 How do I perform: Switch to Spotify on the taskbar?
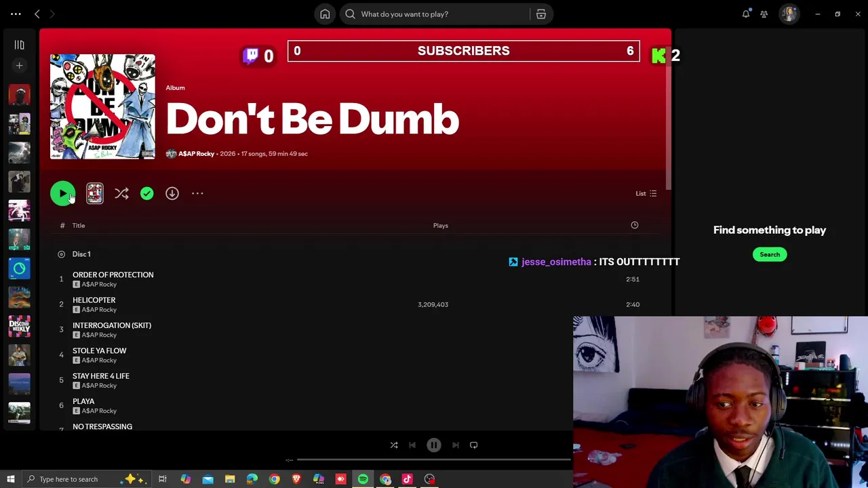pyautogui.click(x=363, y=479)
